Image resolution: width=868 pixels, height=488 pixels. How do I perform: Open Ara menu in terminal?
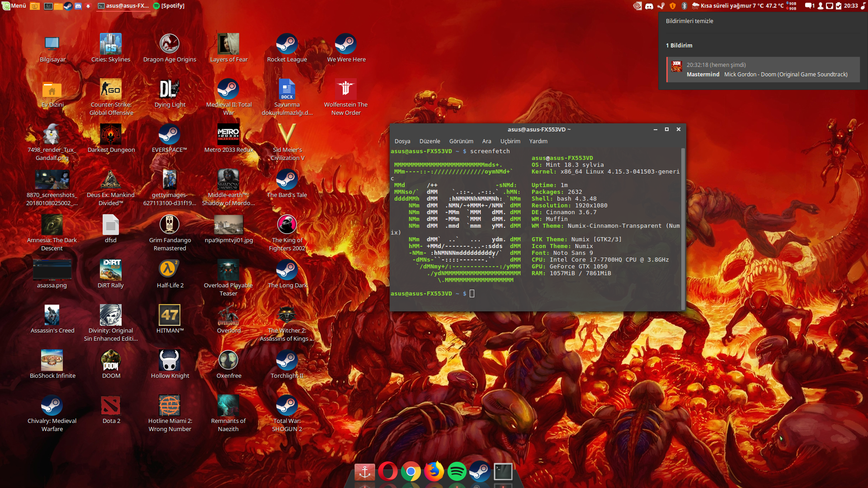486,141
